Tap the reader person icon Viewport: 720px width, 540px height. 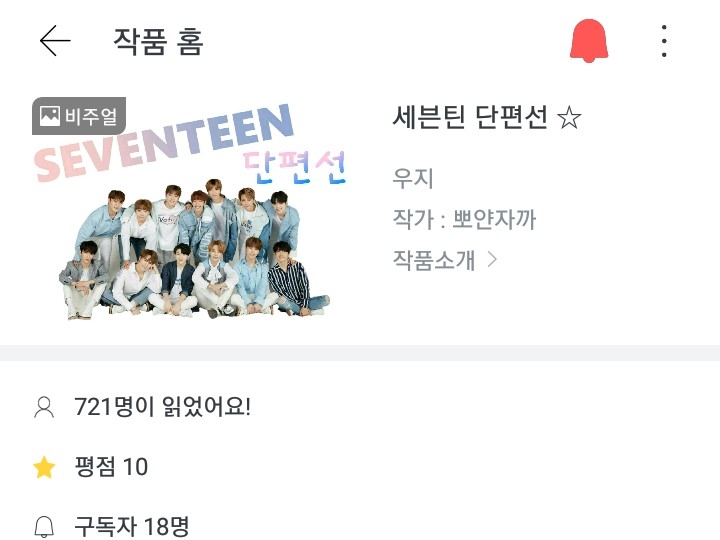click(x=44, y=407)
